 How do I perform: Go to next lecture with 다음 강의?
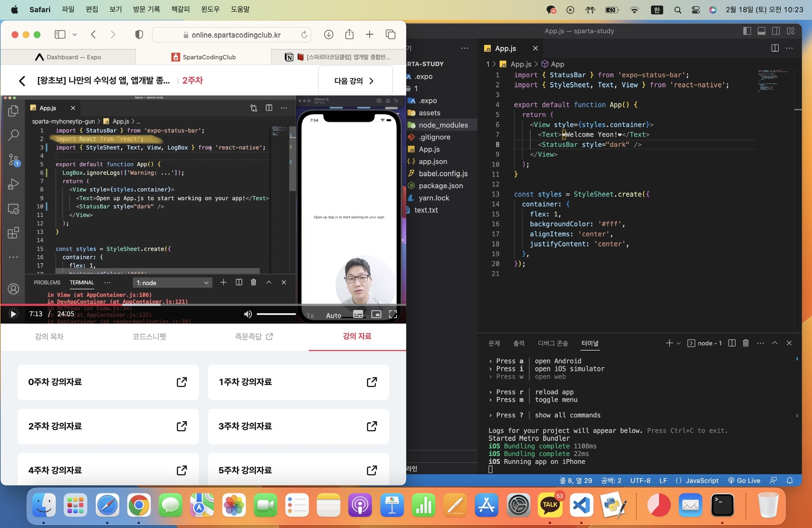click(x=355, y=81)
